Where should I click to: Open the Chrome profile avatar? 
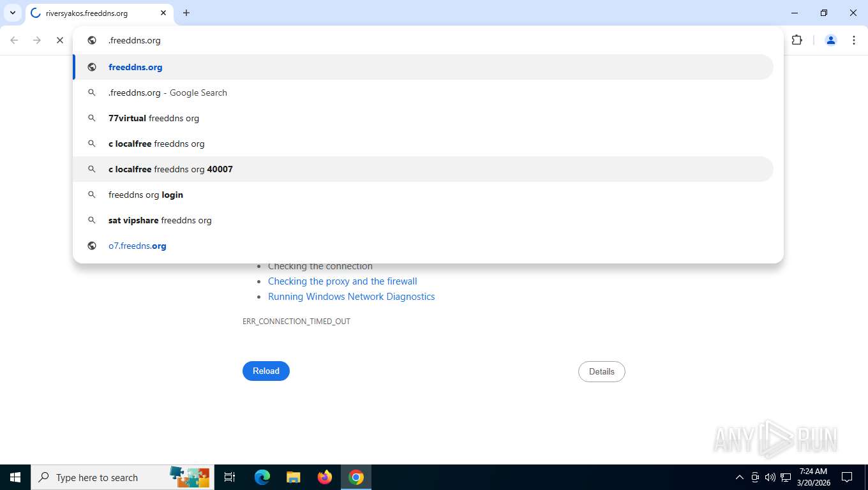point(831,40)
